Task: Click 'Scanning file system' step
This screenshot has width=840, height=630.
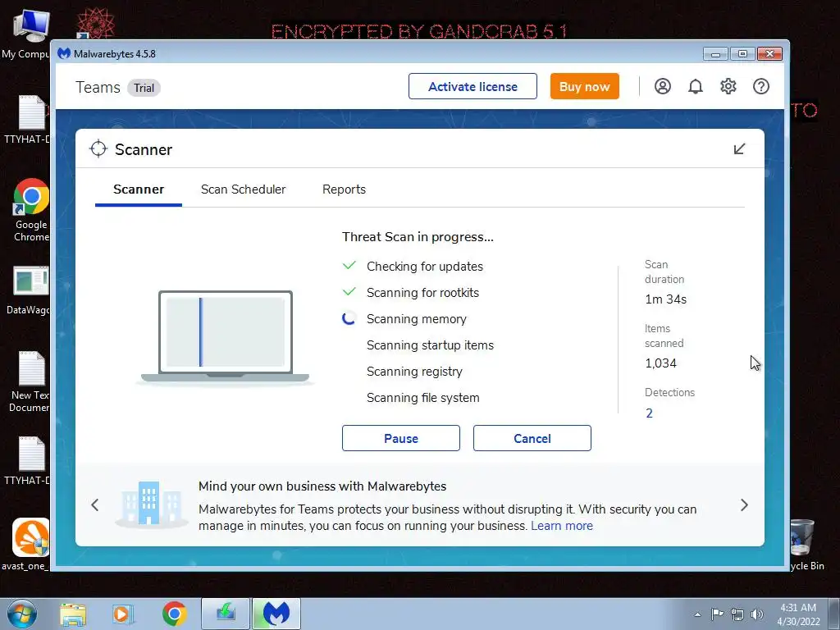Action: (422, 398)
